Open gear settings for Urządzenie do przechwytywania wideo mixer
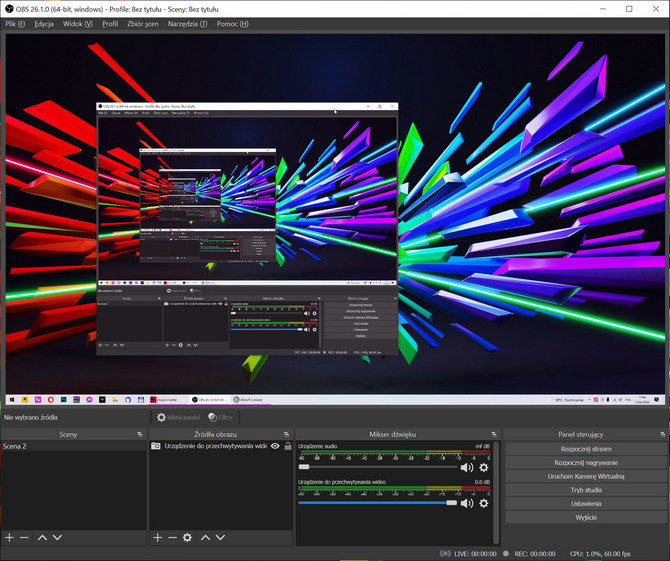 483,503
